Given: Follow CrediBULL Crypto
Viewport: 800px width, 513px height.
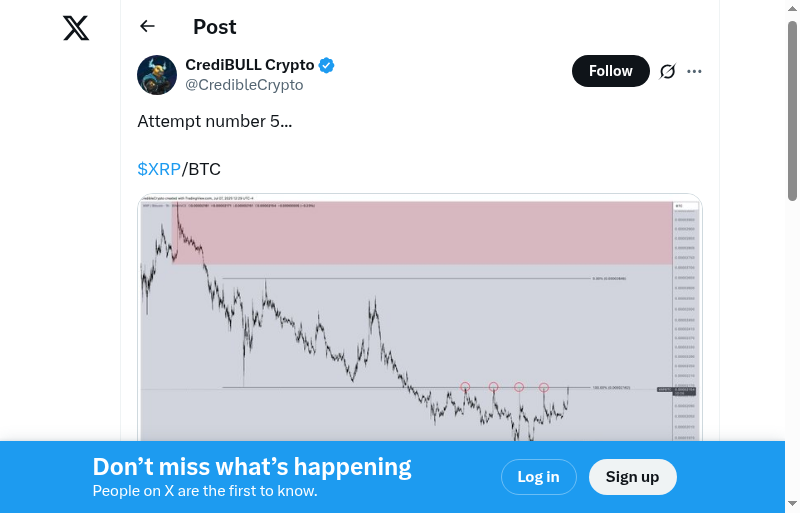Looking at the screenshot, I should tap(610, 71).
